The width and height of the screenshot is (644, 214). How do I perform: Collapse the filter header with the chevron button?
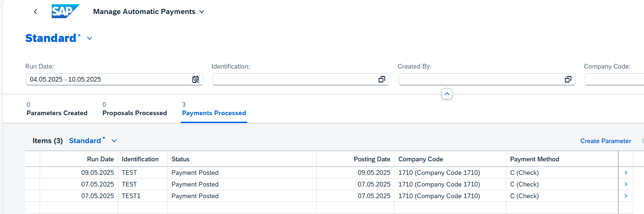pyautogui.click(x=447, y=94)
